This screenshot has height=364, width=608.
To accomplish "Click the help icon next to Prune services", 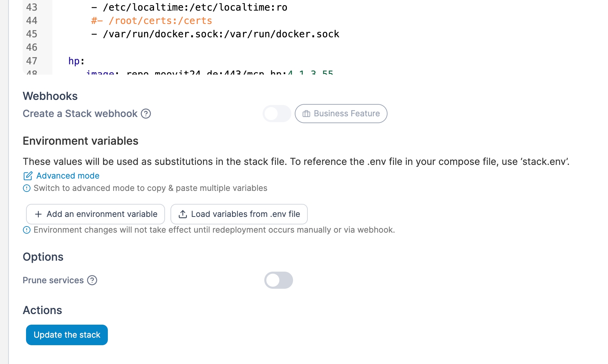I will click(x=92, y=280).
